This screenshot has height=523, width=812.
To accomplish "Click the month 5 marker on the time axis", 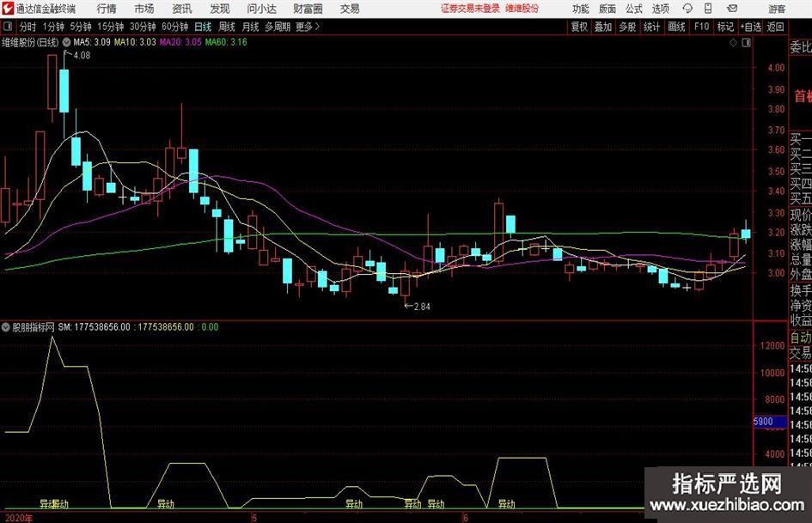I will tap(253, 517).
